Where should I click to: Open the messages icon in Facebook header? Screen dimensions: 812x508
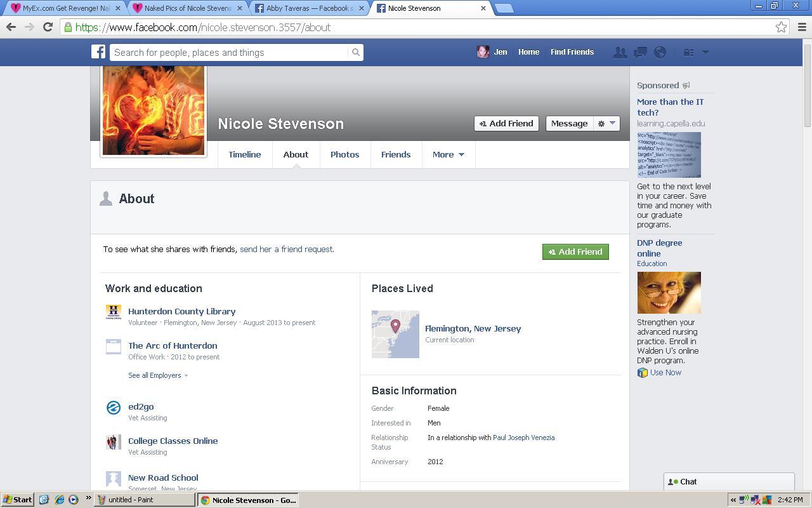(640, 53)
